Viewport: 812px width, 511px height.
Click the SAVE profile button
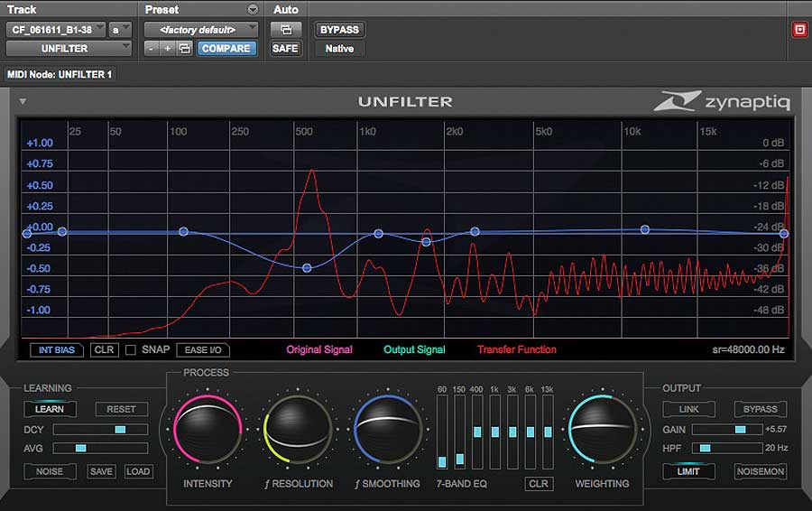coord(101,471)
